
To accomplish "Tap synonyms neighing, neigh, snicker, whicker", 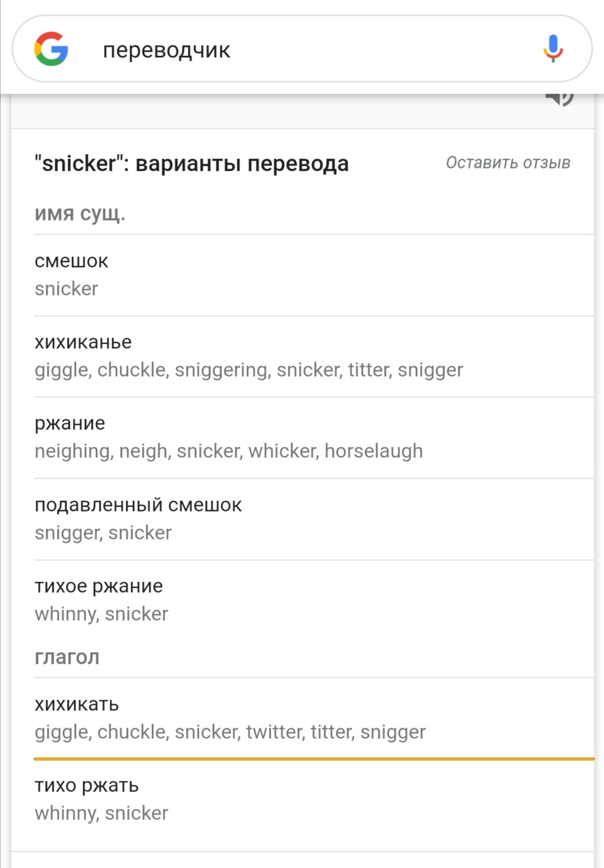I will [x=229, y=451].
